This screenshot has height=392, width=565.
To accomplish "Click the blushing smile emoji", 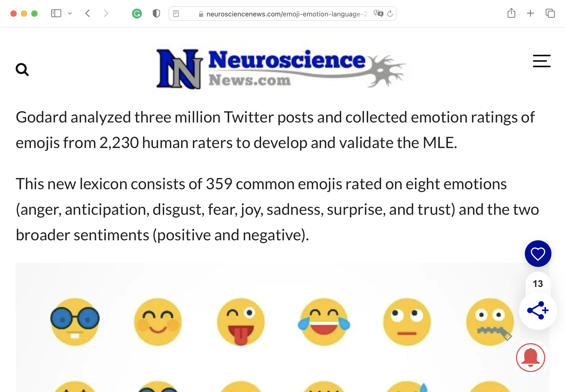I will click(158, 322).
